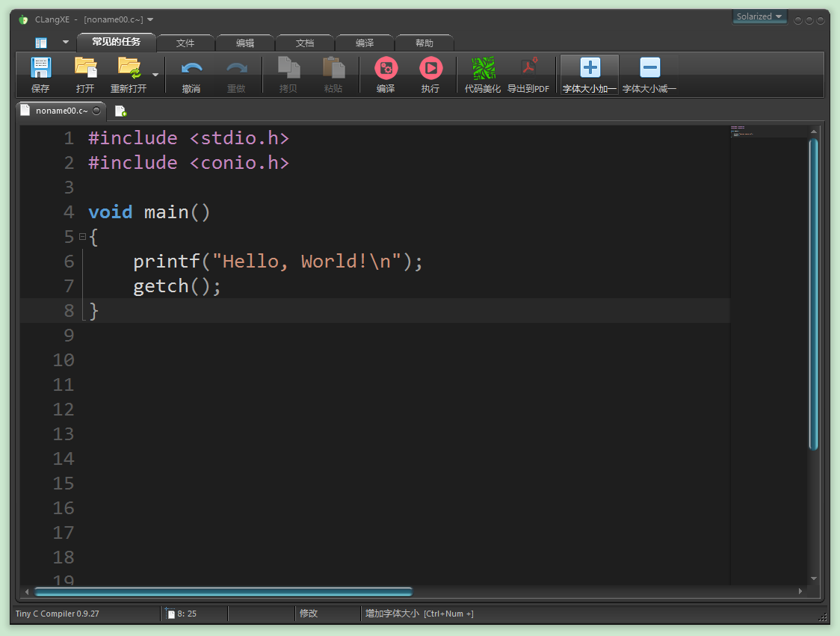
Task: Open dropdown arrow beside window title
Action: 151,19
